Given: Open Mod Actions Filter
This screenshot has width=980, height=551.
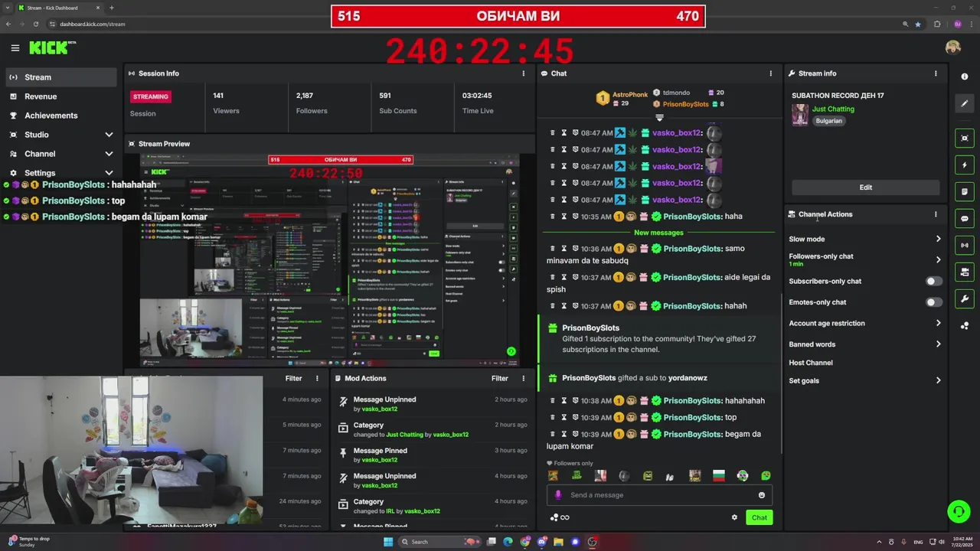Looking at the screenshot, I should (x=500, y=378).
